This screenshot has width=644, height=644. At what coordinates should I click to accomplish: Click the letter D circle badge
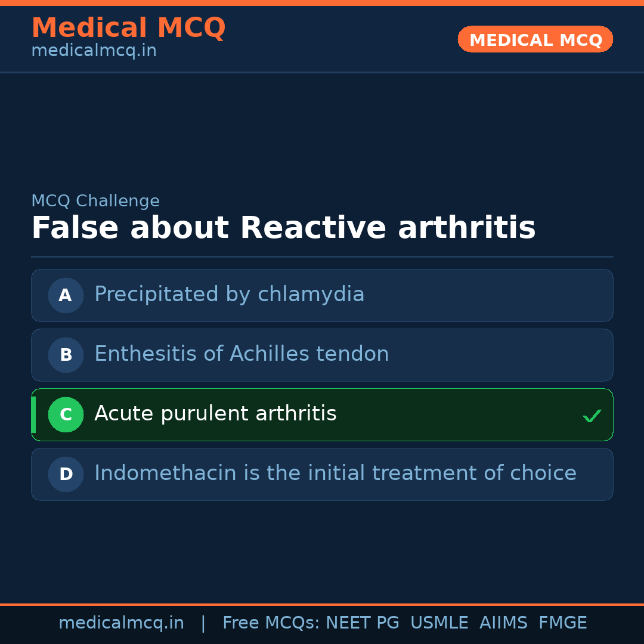66,474
